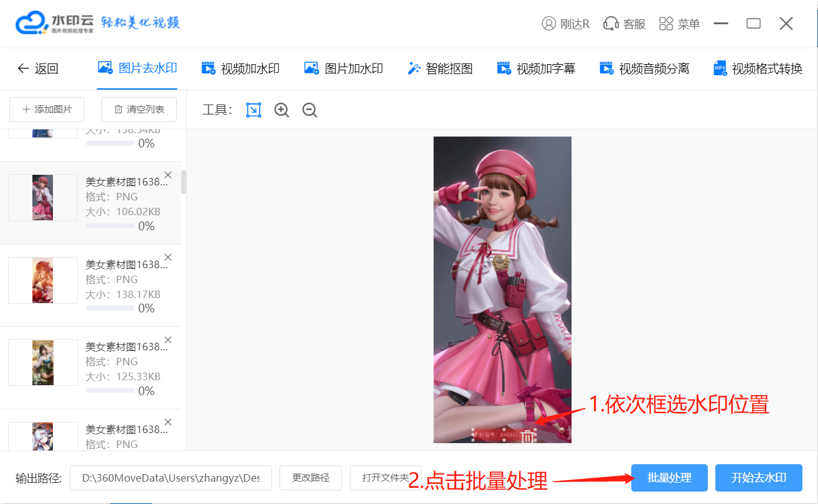Click the 工具 label
This screenshot has height=504, width=818.
(x=217, y=110)
